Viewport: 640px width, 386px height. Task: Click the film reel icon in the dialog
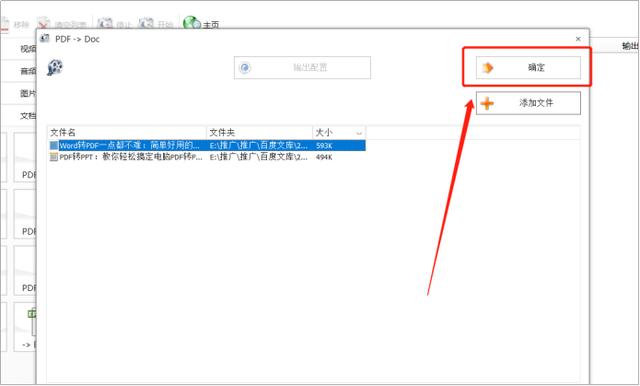tap(55, 68)
